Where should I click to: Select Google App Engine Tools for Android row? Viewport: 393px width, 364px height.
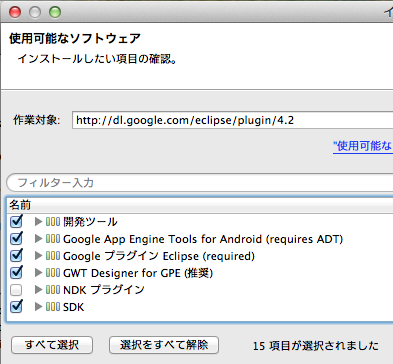pos(203,239)
